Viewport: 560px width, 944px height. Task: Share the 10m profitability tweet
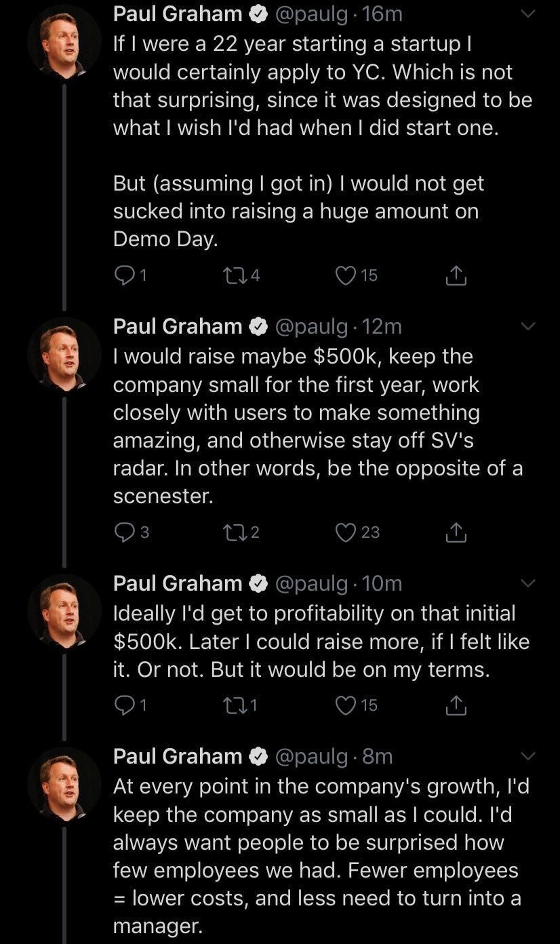point(456,706)
